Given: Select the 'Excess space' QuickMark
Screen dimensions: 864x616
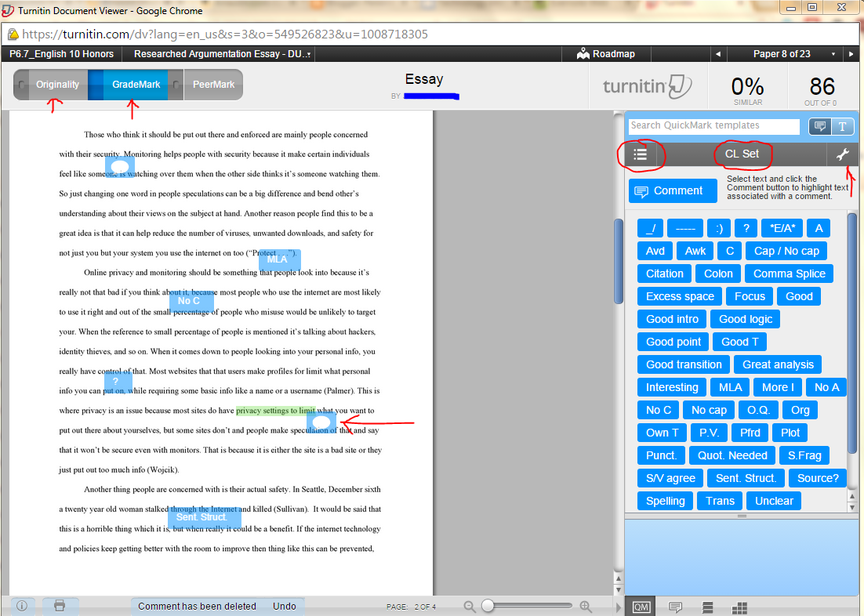Looking at the screenshot, I should tap(680, 296).
